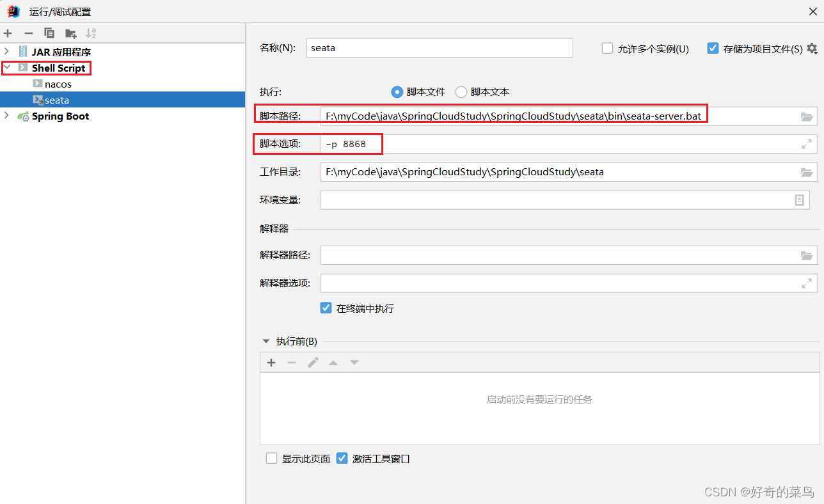Disable 存储为项目文件 checkbox
Viewport: 824px width, 504px height.
tap(712, 48)
